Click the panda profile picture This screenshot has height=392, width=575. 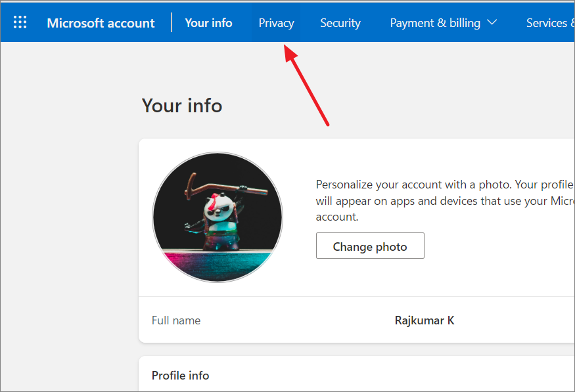(x=218, y=217)
